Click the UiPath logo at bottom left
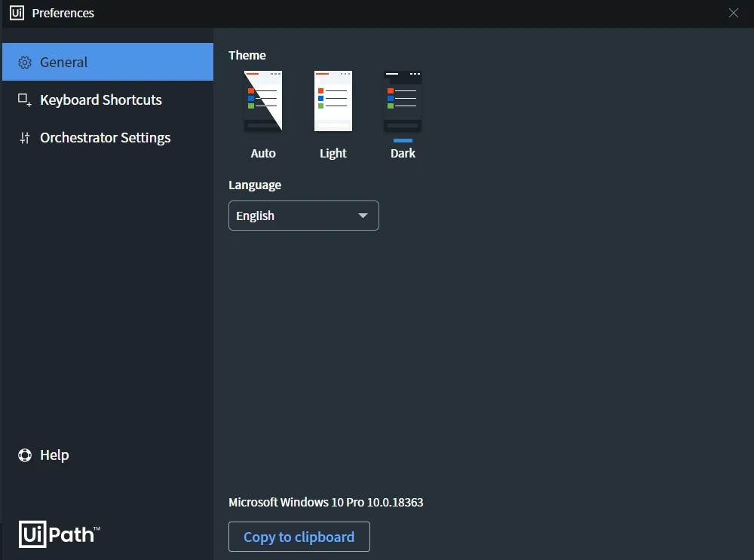Screen dimensions: 754x560 pyautogui.click(x=59, y=534)
